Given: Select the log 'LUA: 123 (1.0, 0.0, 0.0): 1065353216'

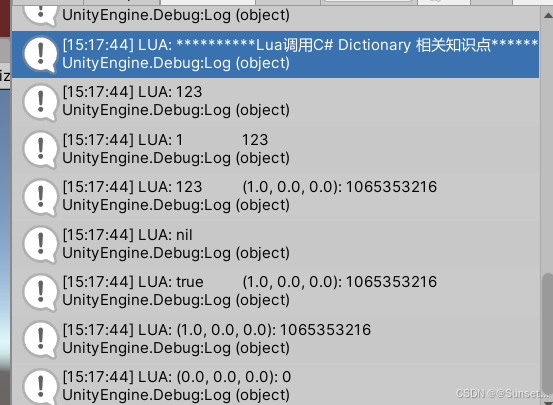Looking at the screenshot, I should pos(275,196).
